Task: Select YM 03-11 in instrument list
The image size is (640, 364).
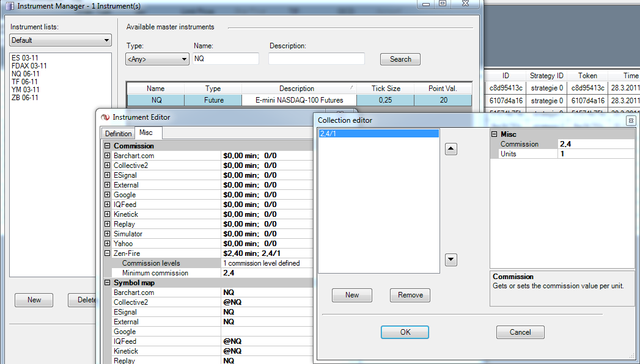Action: [x=25, y=90]
